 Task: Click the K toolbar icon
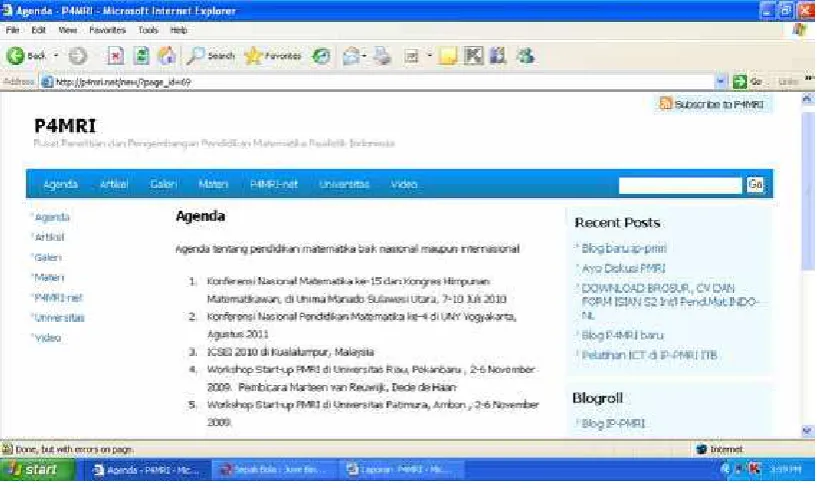473,56
